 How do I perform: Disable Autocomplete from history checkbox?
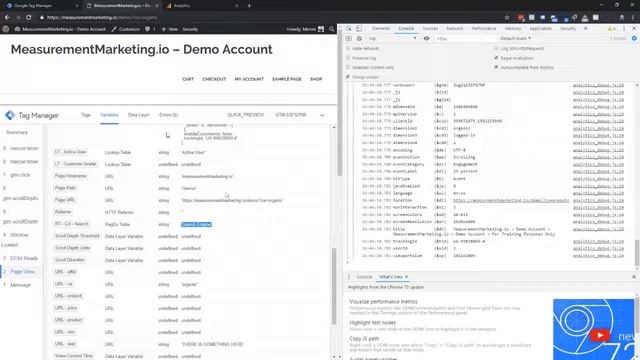click(x=496, y=67)
